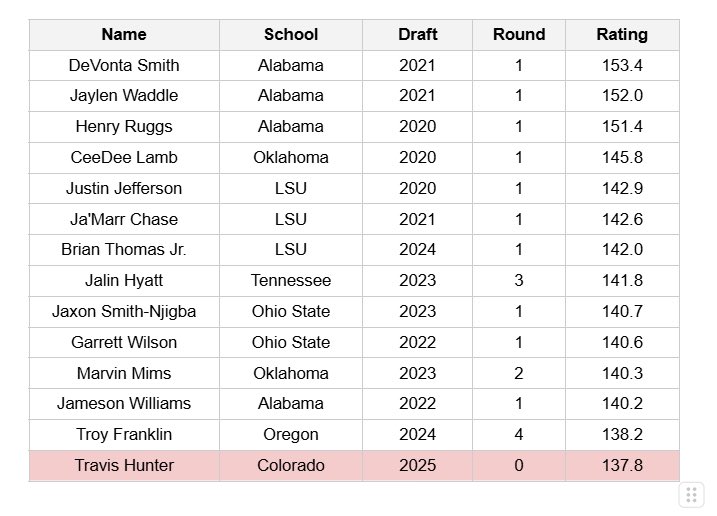Click the CeeDee Lamb name cell
The image size is (717, 516).
(x=124, y=158)
